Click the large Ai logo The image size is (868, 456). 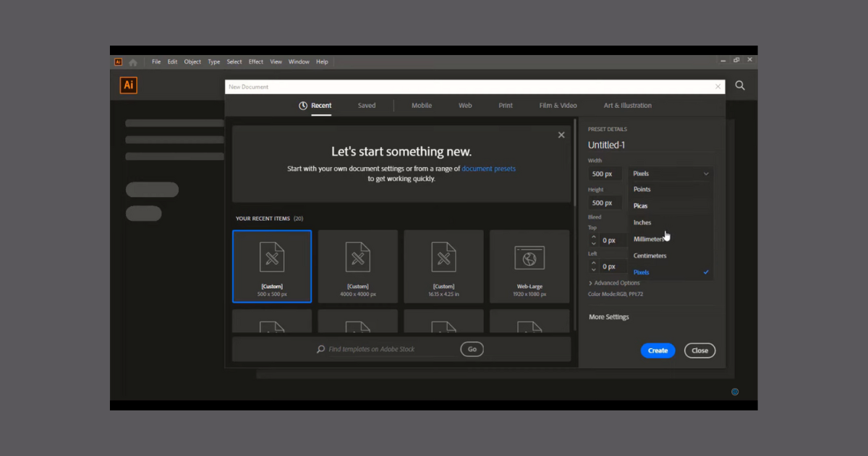128,85
